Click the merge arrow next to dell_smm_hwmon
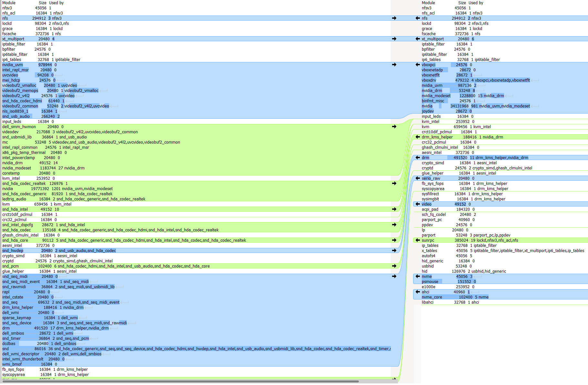Viewport: 588px width, 385px height. [x=394, y=127]
